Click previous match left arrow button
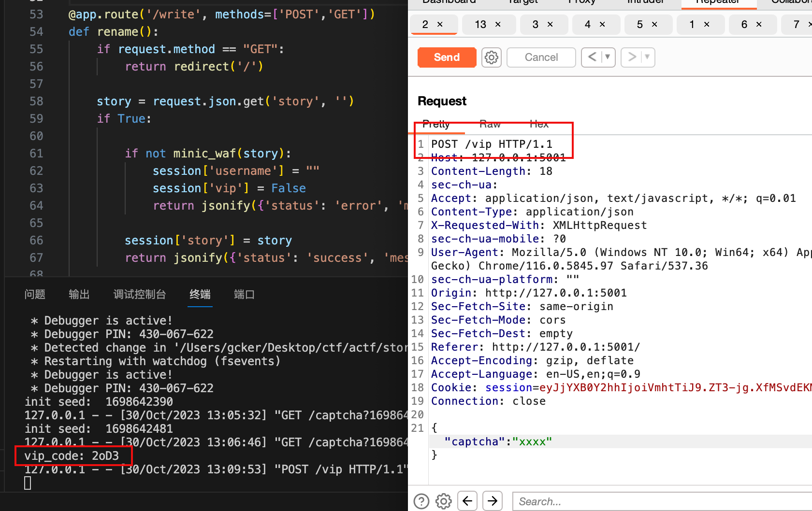Screen dimensions: 812x511 click(x=467, y=501)
